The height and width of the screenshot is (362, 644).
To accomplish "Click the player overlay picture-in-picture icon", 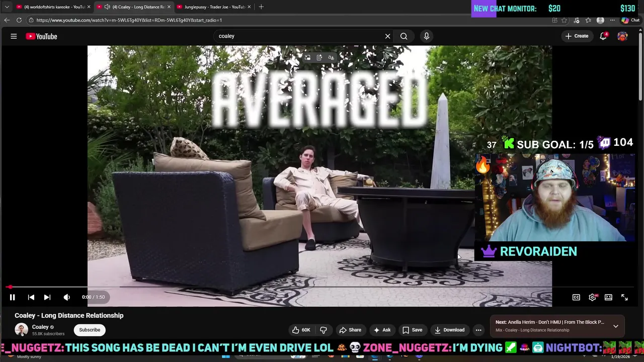I will (307, 58).
